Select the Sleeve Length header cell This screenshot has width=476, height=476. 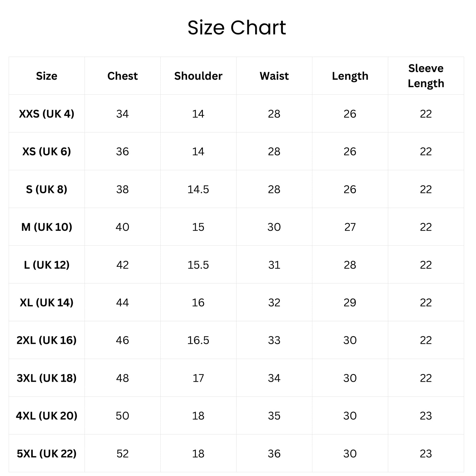(x=426, y=76)
